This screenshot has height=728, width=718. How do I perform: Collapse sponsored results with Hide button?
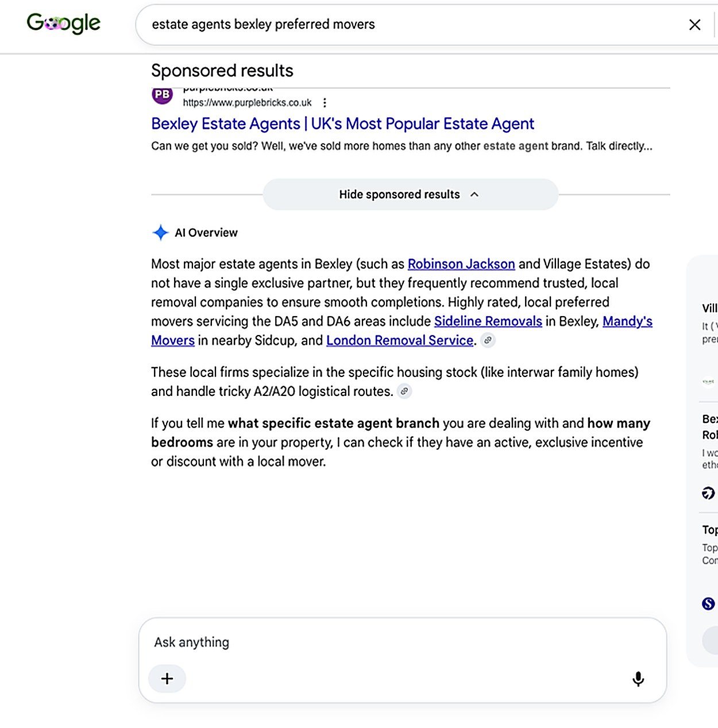coord(410,194)
